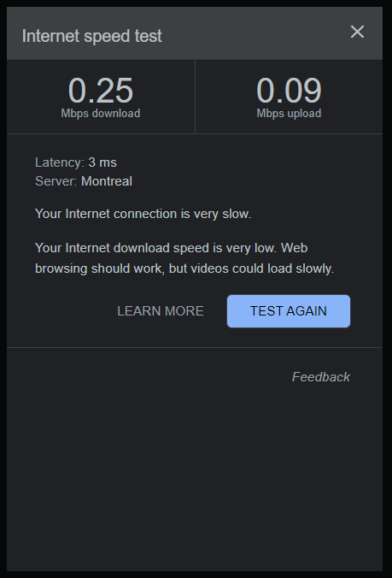Image resolution: width=392 pixels, height=578 pixels.
Task: Click the Montreal server name
Action: click(107, 181)
